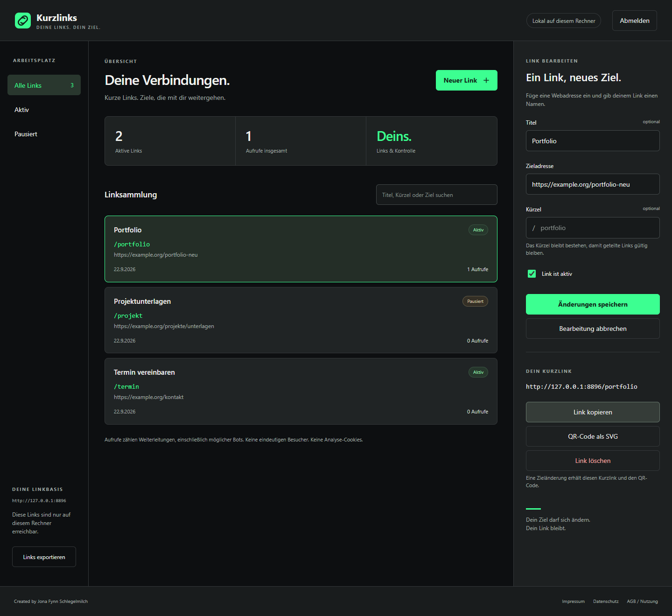The image size is (672, 616).
Task: Click 'Lokal auf diesem Rechner' badge
Action: click(x=564, y=21)
